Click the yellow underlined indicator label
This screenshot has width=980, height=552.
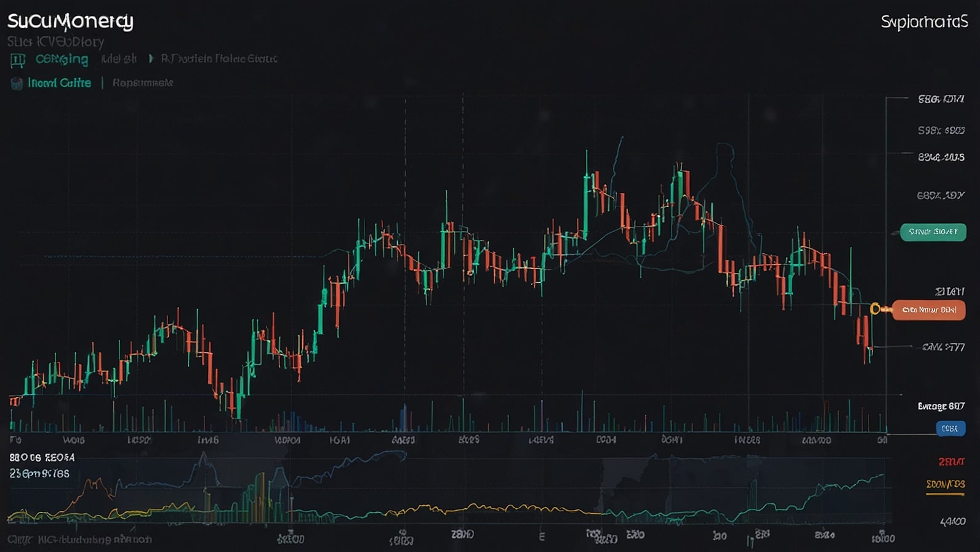tap(946, 485)
